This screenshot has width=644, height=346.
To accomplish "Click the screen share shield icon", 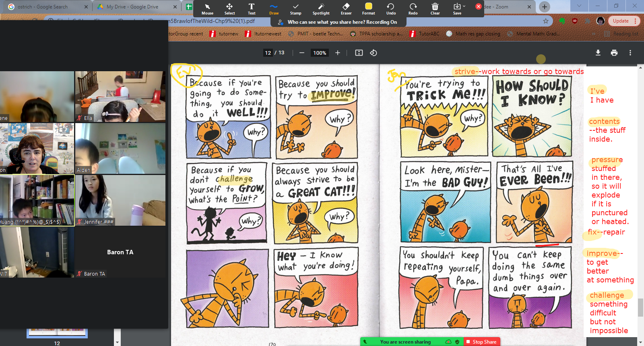I will (x=457, y=342).
